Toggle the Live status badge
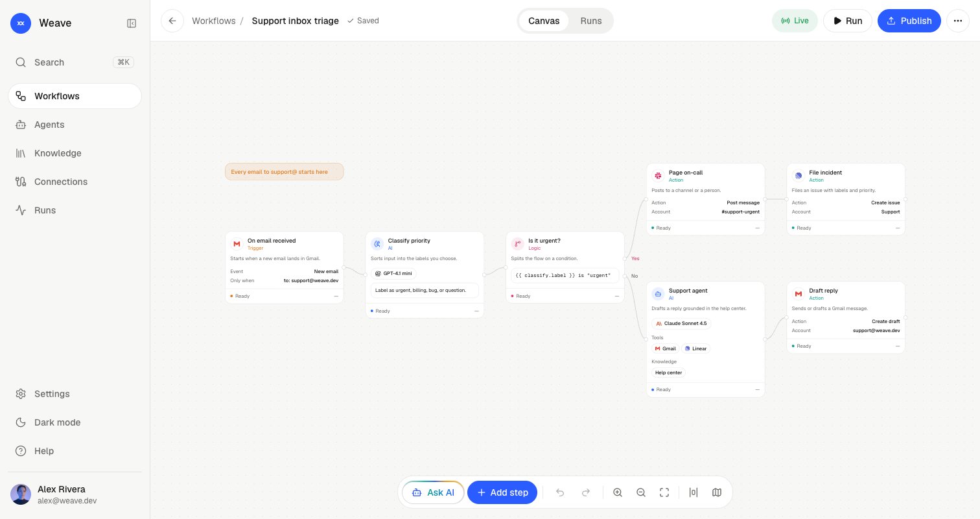 [795, 21]
